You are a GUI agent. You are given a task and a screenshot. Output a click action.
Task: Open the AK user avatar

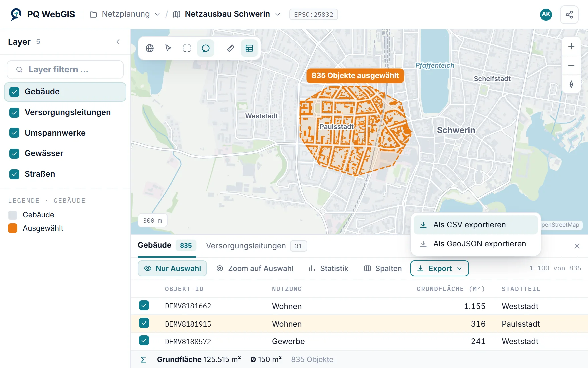click(x=546, y=14)
